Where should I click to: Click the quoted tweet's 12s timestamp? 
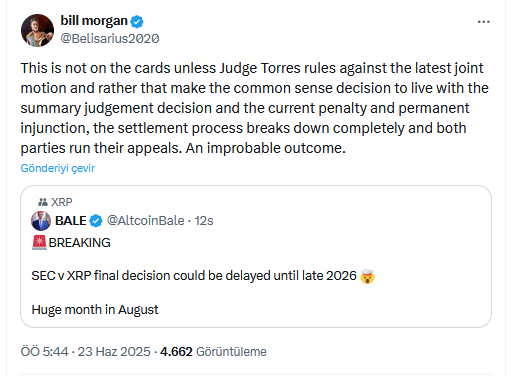(204, 221)
